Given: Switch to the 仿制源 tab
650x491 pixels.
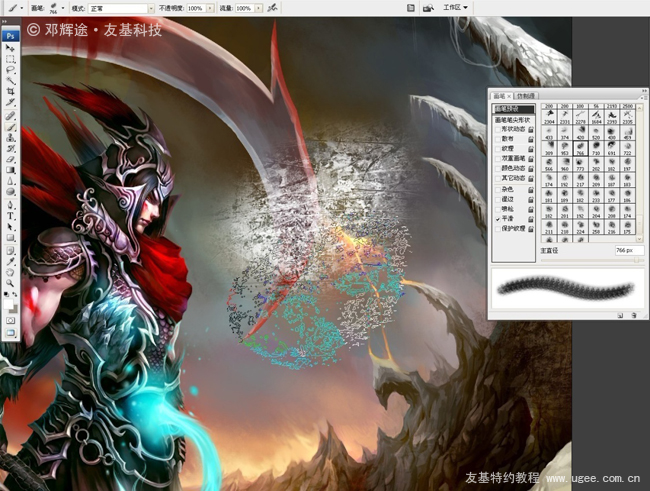Looking at the screenshot, I should [526, 96].
